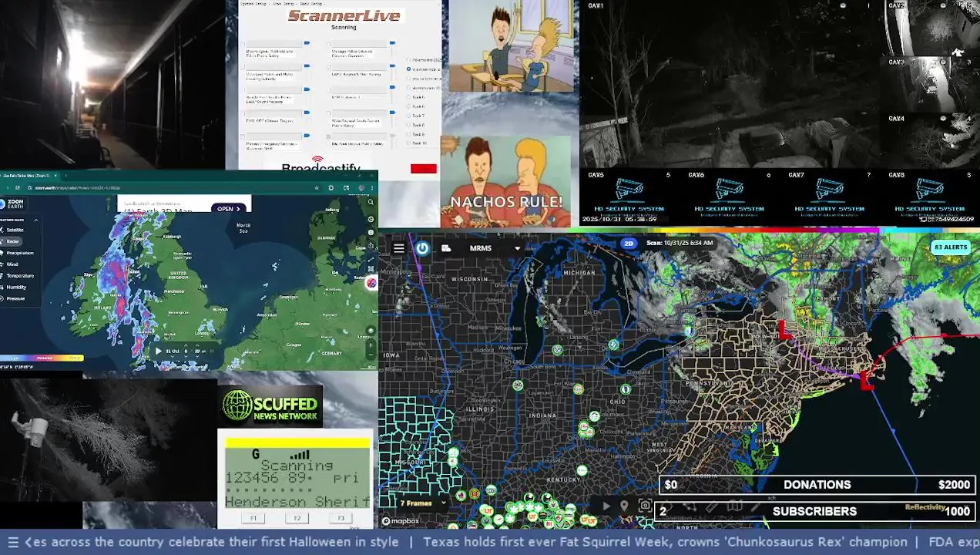The image size is (980, 555).
Task: Select the Rank 7 radio button
Action: (408, 116)
